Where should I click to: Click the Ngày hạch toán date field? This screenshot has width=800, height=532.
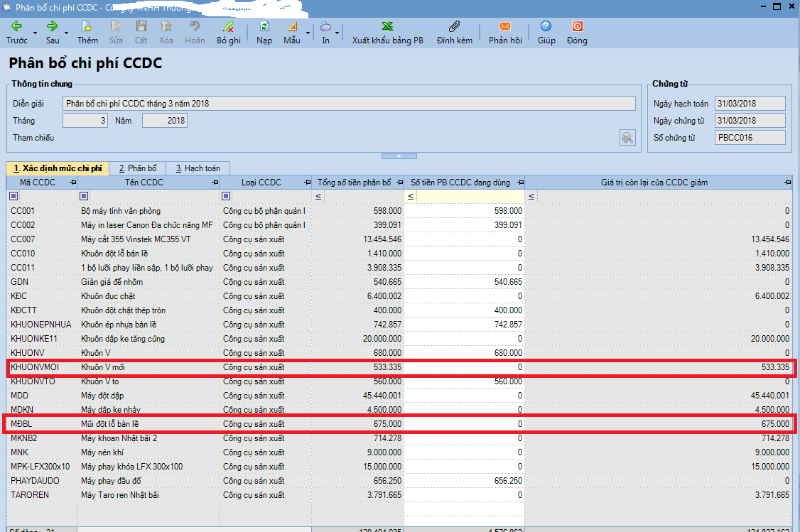pos(750,104)
